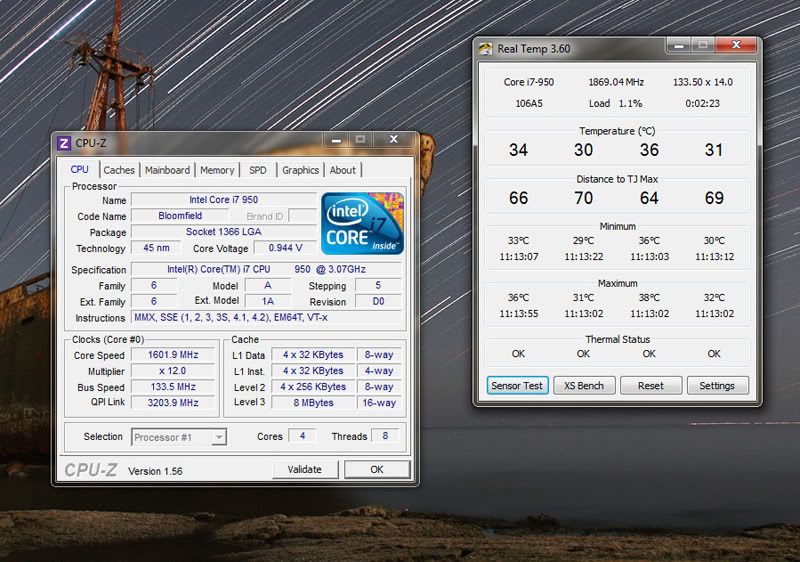Switch to the Caches tab
The width and height of the screenshot is (800, 562).
tap(119, 170)
